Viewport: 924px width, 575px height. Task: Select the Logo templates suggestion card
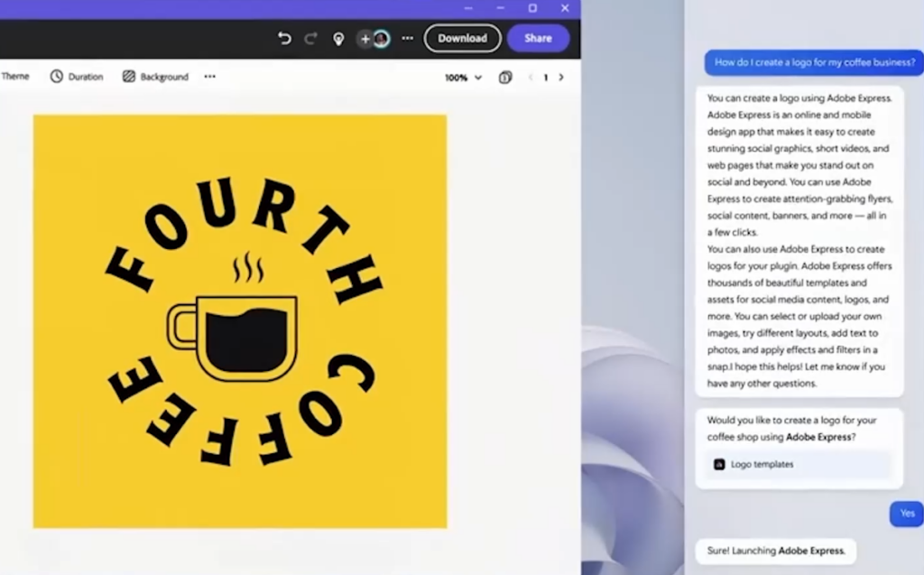tap(799, 464)
